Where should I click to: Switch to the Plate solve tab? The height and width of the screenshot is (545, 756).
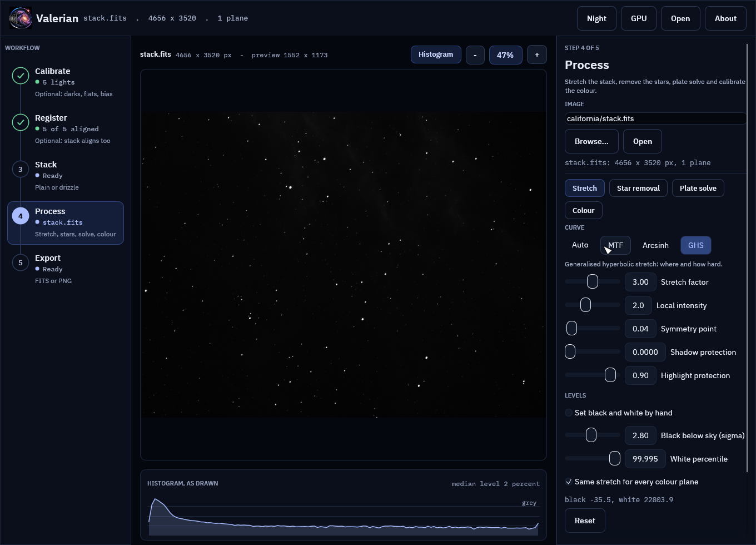[x=698, y=188]
